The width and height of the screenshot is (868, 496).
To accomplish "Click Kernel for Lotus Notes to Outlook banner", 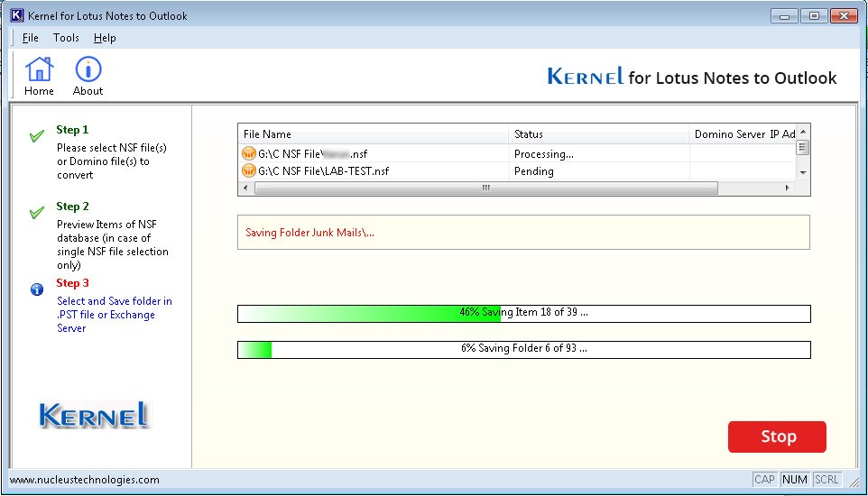I will coord(692,77).
